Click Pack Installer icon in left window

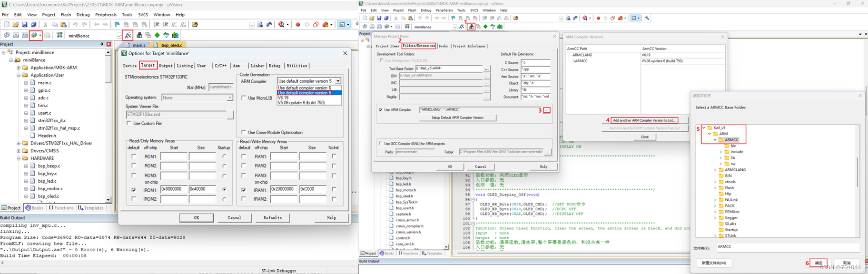tap(175, 35)
